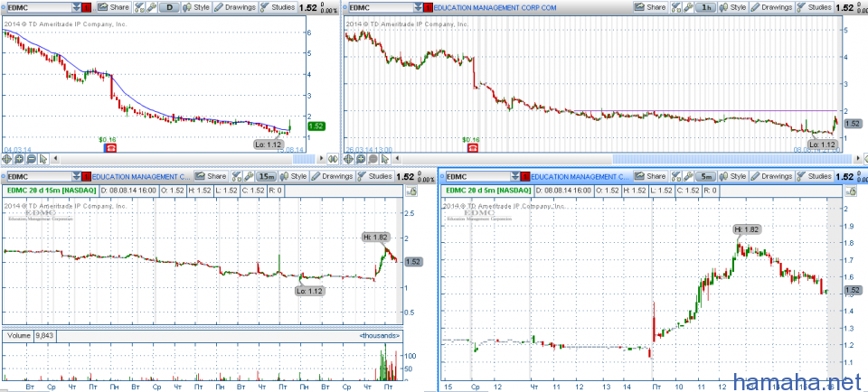The width and height of the screenshot is (868, 392).
Task: Click zoom in magnifier below 1h chart
Action: [x=361, y=159]
